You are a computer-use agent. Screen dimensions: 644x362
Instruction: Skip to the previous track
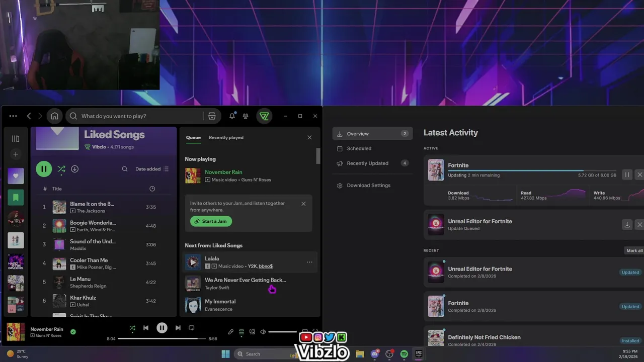(x=146, y=328)
